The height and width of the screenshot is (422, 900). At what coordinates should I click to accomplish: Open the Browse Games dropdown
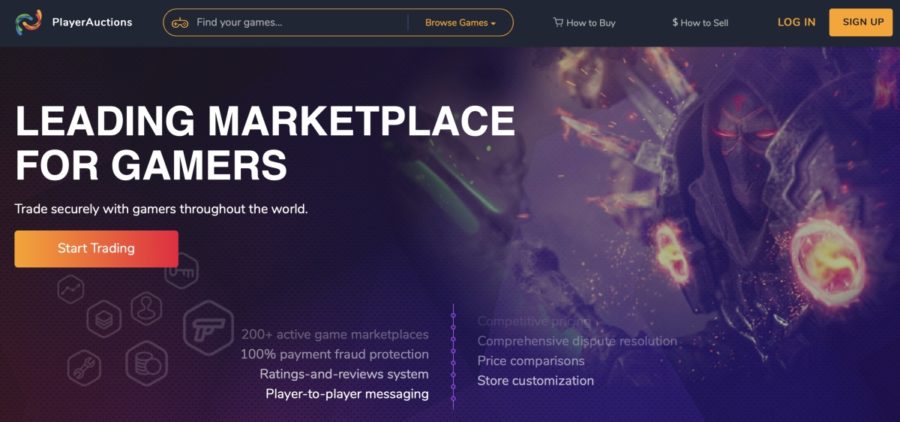[460, 22]
